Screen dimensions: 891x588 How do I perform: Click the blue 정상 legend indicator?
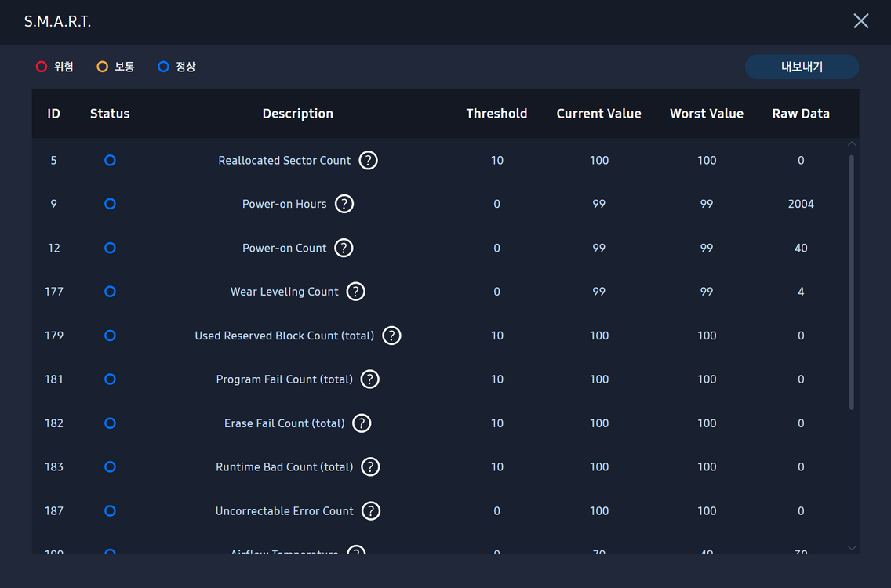pyautogui.click(x=163, y=67)
